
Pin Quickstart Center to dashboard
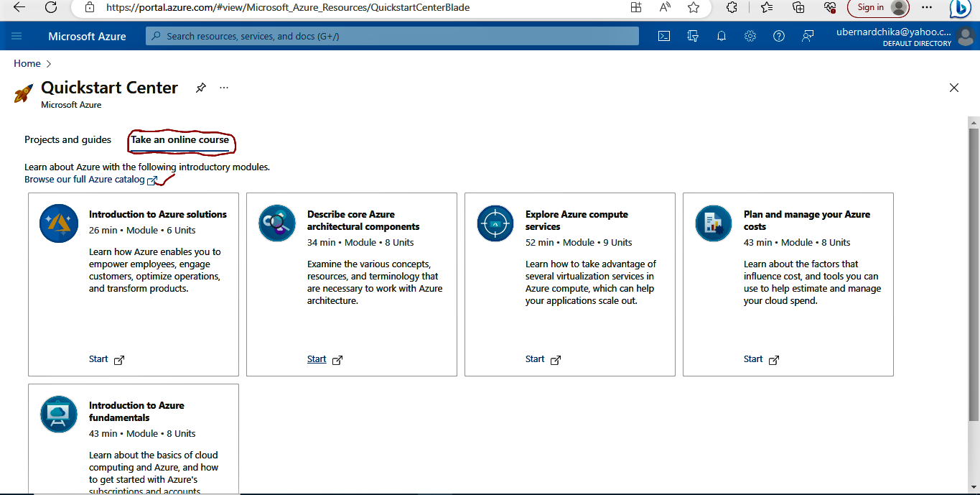pyautogui.click(x=201, y=88)
